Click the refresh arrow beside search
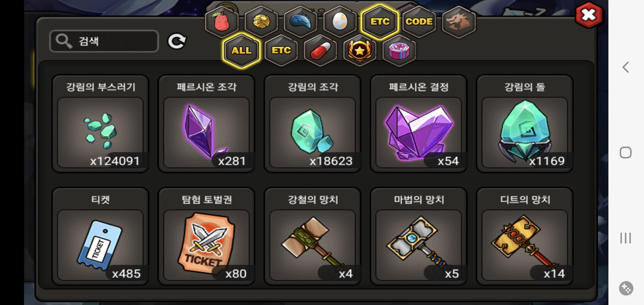The image size is (644, 305). click(x=177, y=41)
